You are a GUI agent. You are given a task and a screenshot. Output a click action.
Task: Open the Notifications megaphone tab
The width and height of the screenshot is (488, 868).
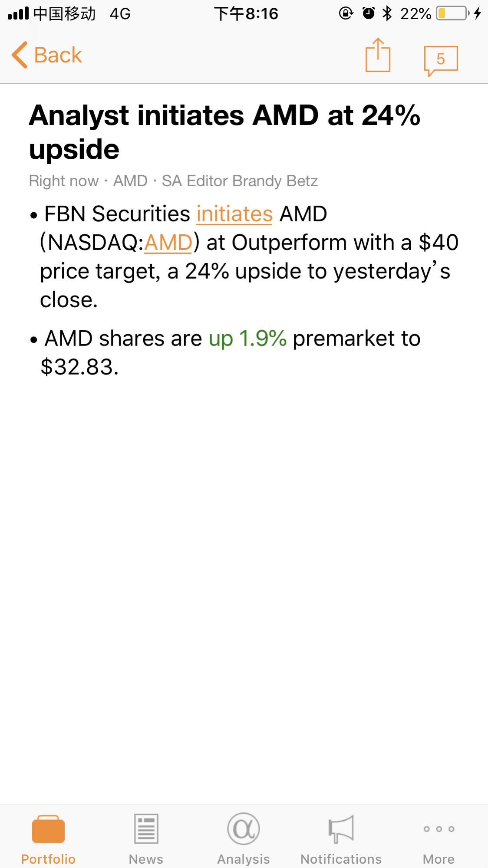pyautogui.click(x=341, y=840)
